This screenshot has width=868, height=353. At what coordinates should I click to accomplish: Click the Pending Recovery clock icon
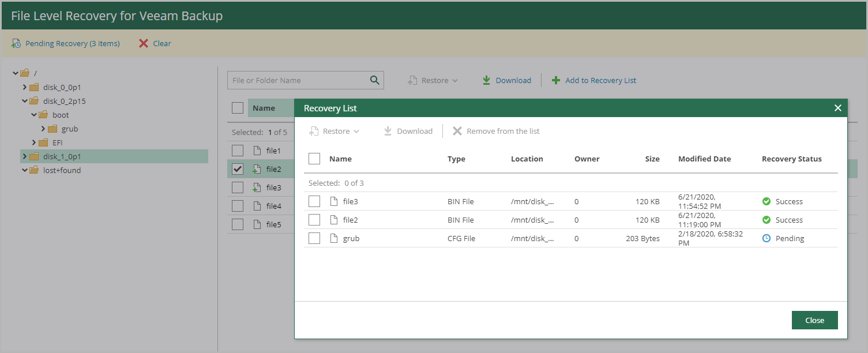click(x=16, y=43)
